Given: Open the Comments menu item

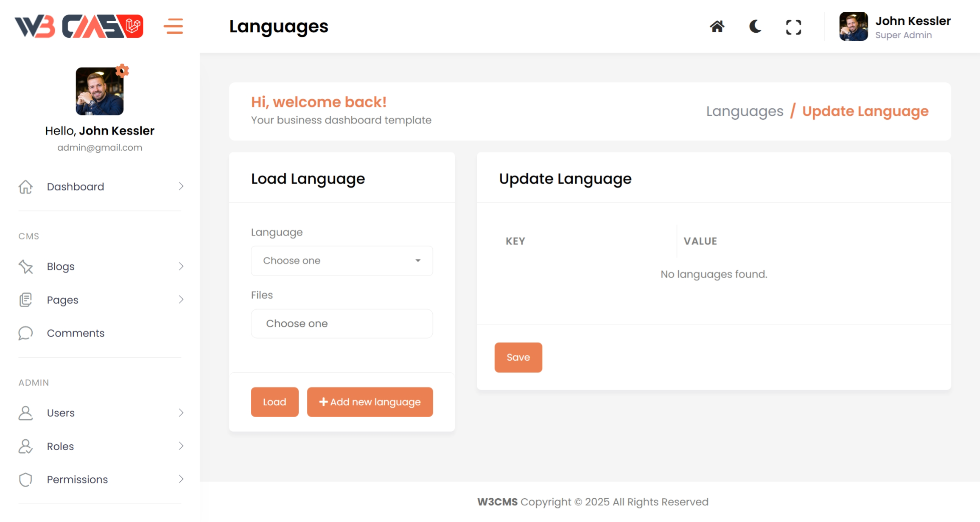Looking at the screenshot, I should 76,333.
